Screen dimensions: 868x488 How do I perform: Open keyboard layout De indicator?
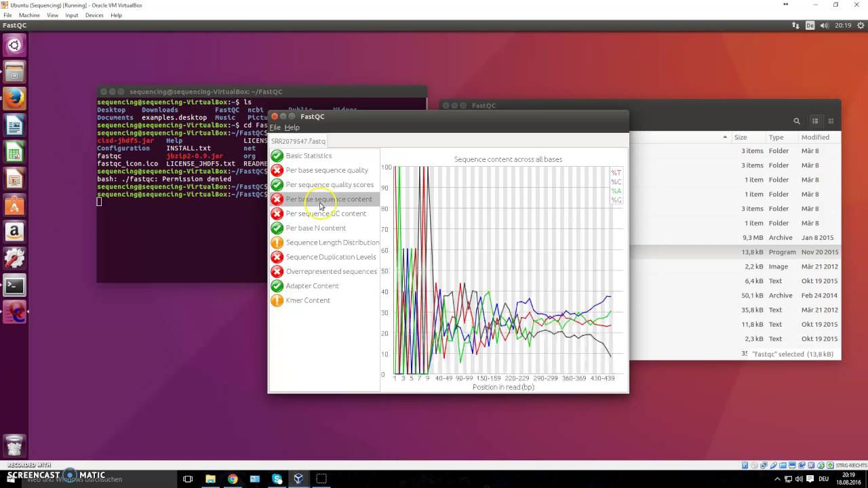(x=810, y=26)
